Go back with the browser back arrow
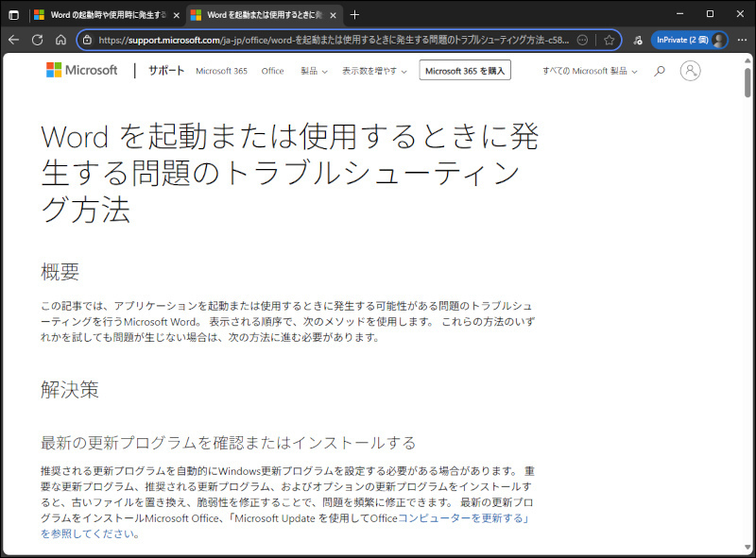The image size is (756, 558). click(x=14, y=40)
